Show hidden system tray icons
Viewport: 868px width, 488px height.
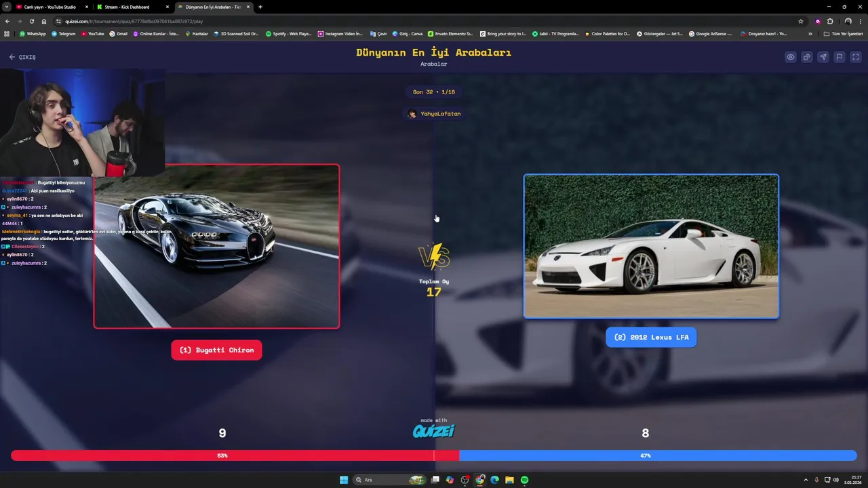806,480
